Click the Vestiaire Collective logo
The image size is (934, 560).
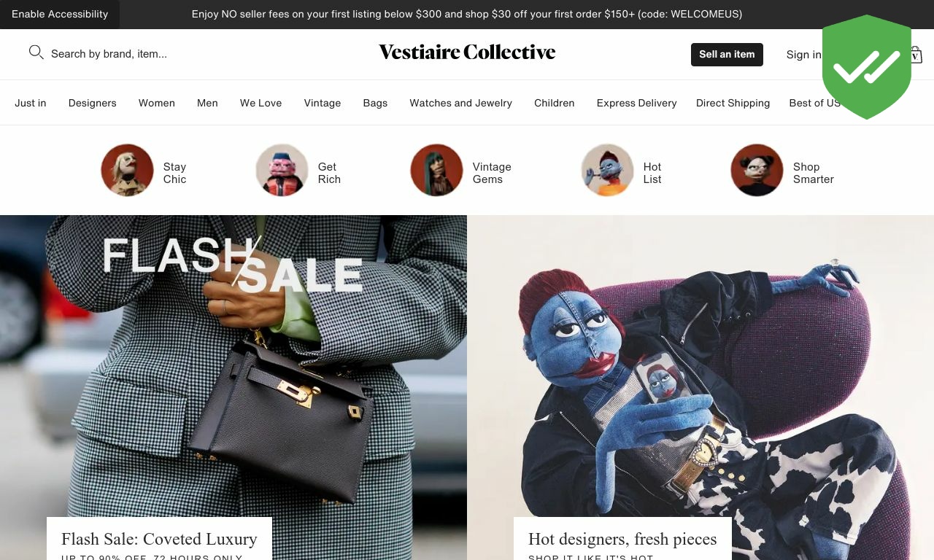click(x=467, y=52)
